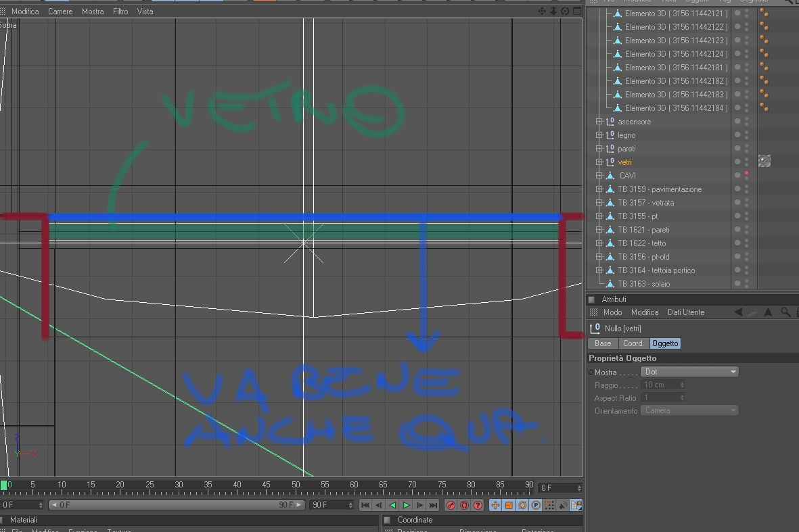The width and height of the screenshot is (799, 532).
Task: Expand the pareti null in object tree
Action: point(599,149)
